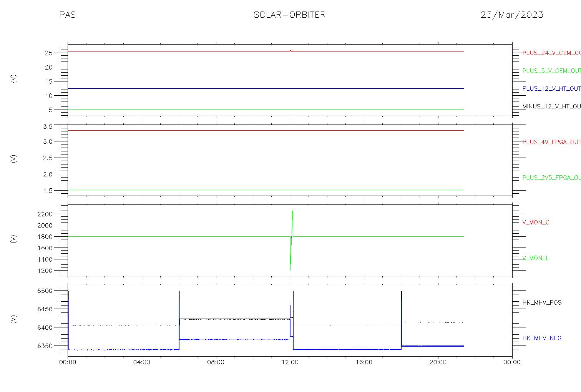Viewport: 581px width, 392px height.
Task: Click the V_MON_L spike peak above 2200
Action: point(293,211)
